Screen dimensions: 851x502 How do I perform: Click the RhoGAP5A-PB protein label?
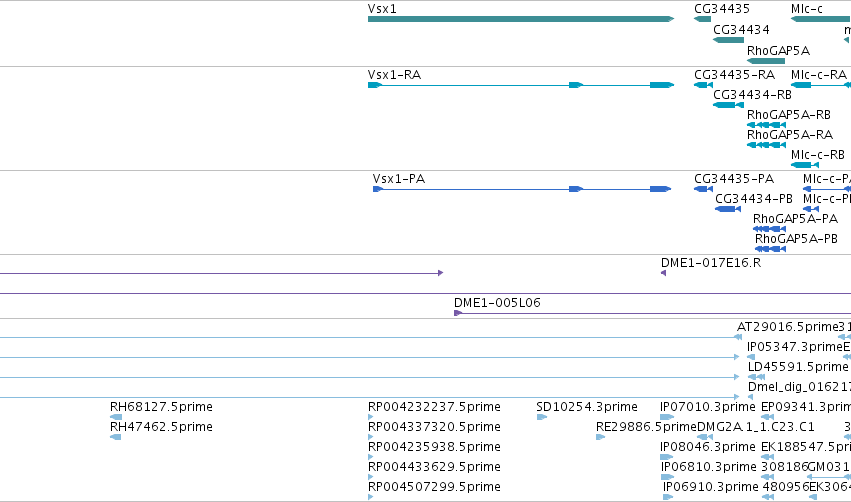796,239
